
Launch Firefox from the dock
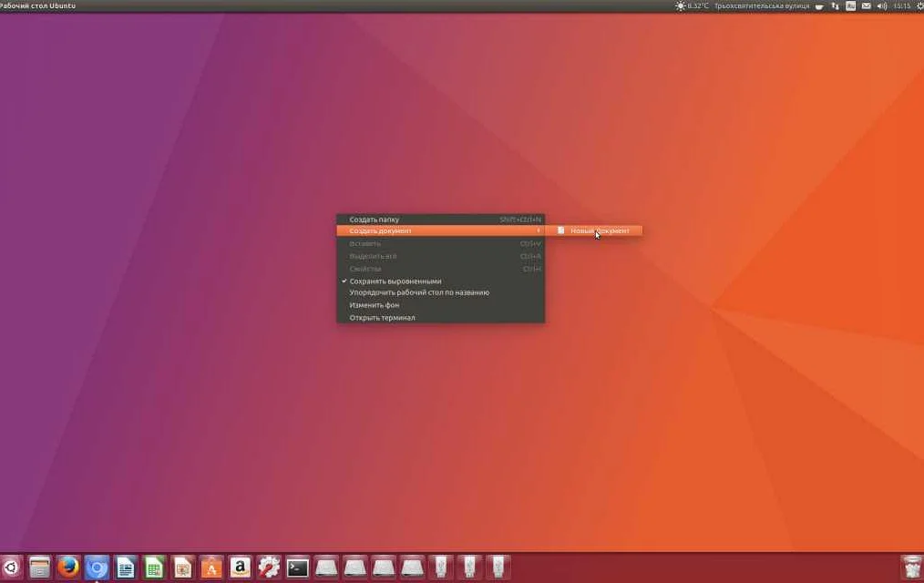point(68,568)
